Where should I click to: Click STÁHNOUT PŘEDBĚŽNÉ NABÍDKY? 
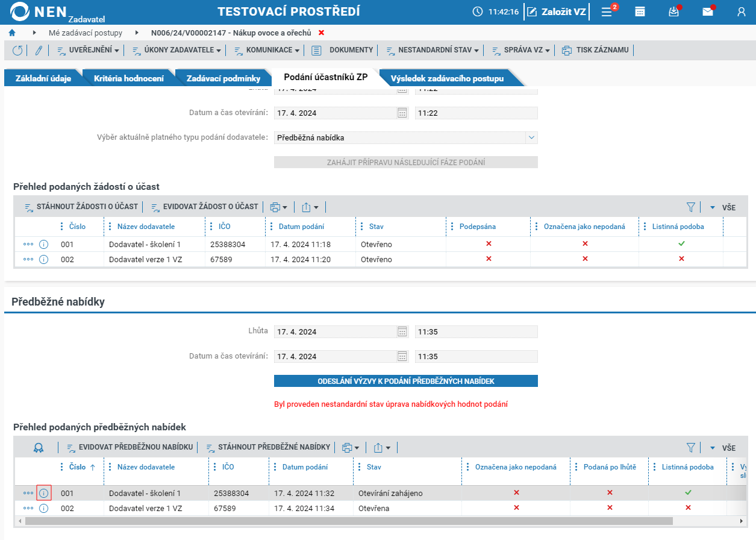(x=268, y=447)
